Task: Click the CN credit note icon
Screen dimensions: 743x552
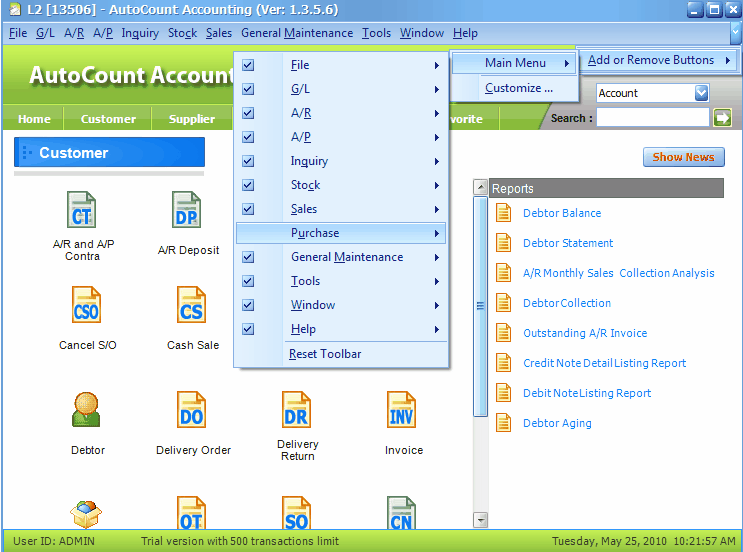Action: (401, 513)
